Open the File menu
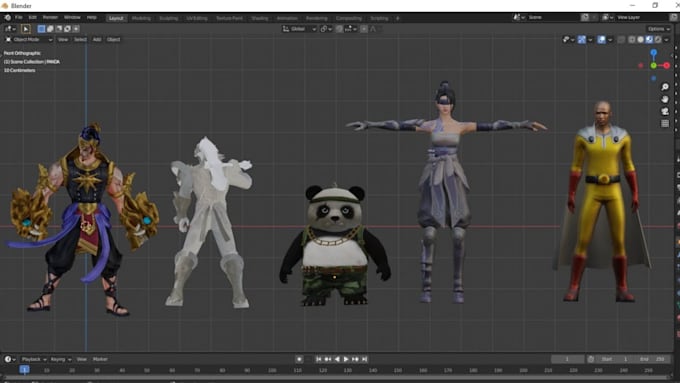Image resolution: width=680 pixels, height=383 pixels. coord(19,17)
